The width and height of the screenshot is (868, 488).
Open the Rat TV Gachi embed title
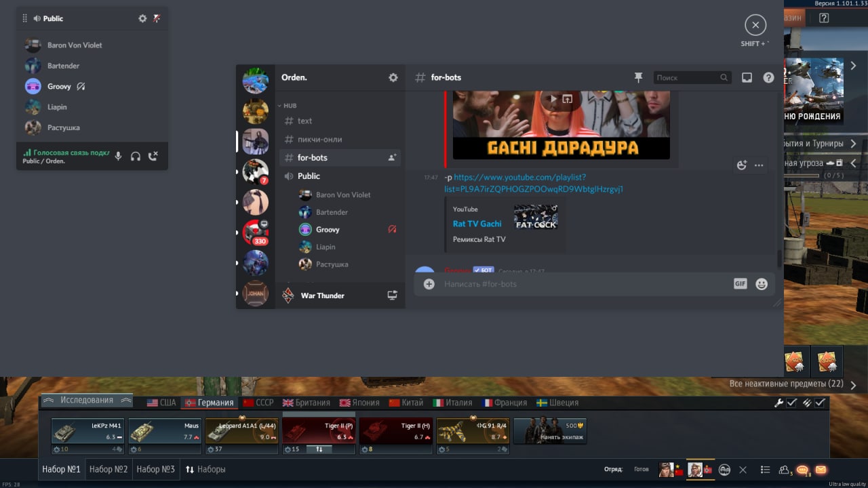tap(477, 224)
